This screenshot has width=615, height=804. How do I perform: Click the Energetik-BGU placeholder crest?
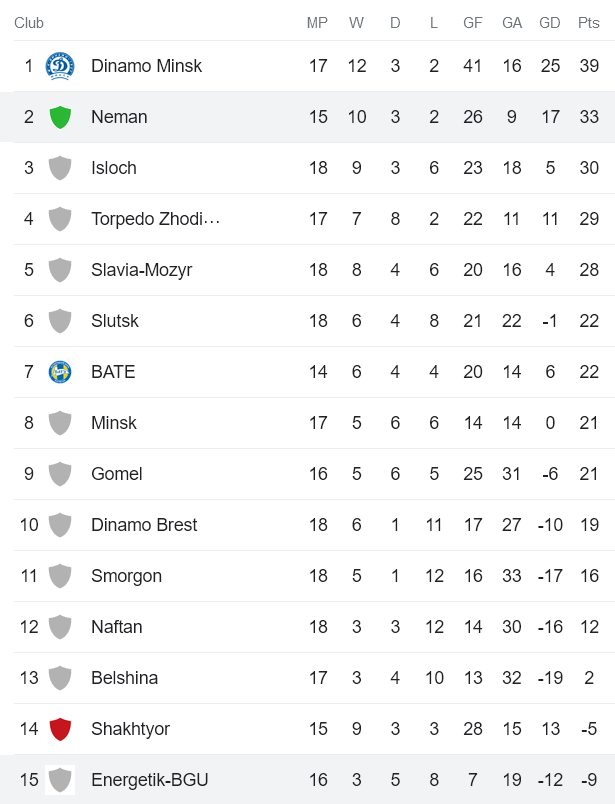click(x=60, y=780)
